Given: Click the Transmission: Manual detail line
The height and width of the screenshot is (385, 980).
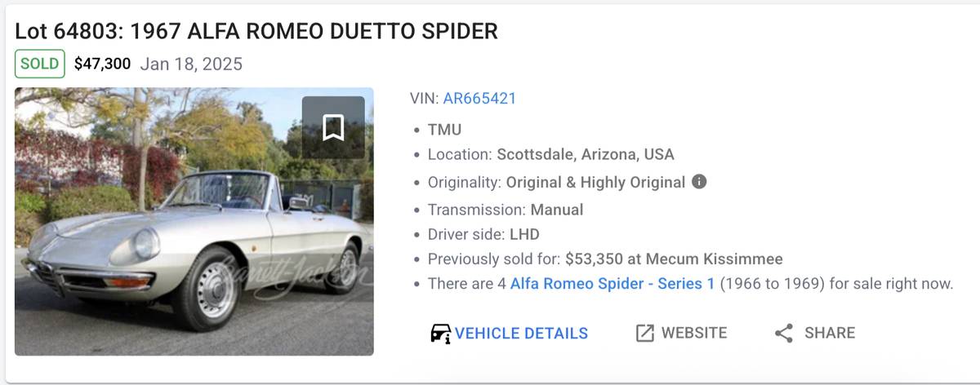Looking at the screenshot, I should (506, 210).
